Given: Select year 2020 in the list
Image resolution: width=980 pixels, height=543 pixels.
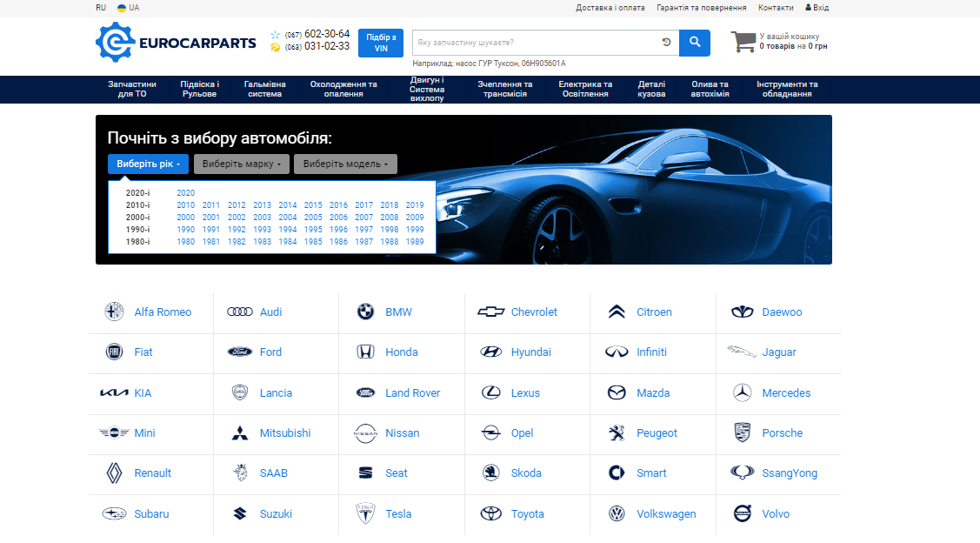Looking at the screenshot, I should [x=185, y=193].
